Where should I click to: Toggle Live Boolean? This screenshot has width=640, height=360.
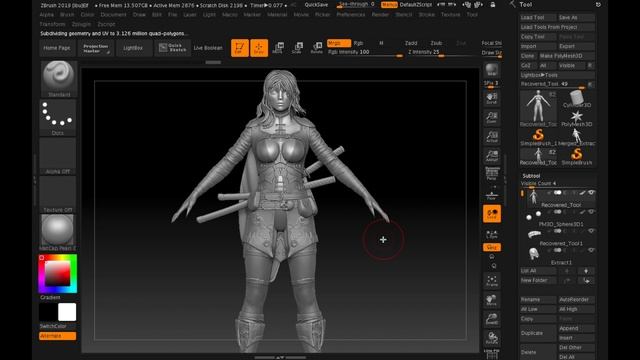(x=208, y=48)
